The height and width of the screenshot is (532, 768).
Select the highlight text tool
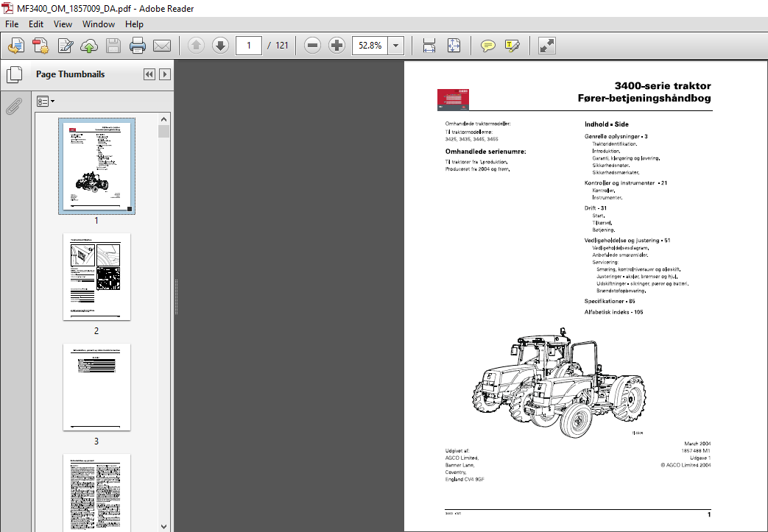point(512,46)
